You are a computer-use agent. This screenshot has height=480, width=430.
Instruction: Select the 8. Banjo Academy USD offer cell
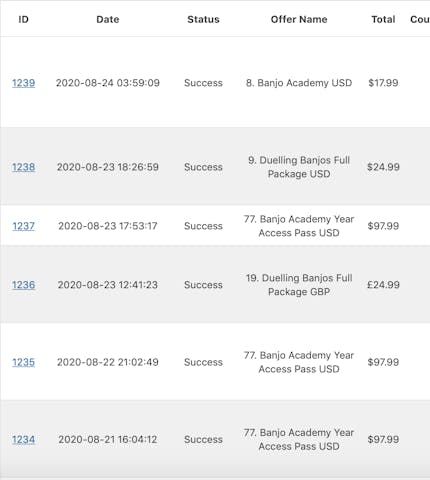coord(299,83)
